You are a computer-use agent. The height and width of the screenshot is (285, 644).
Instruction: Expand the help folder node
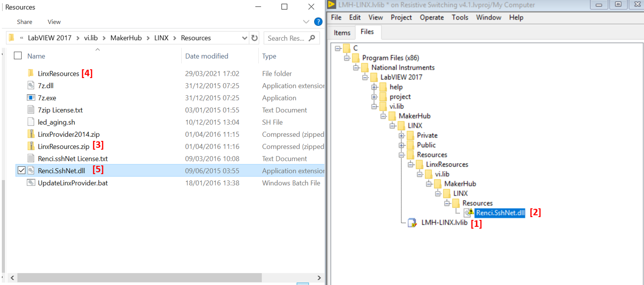[x=375, y=87]
